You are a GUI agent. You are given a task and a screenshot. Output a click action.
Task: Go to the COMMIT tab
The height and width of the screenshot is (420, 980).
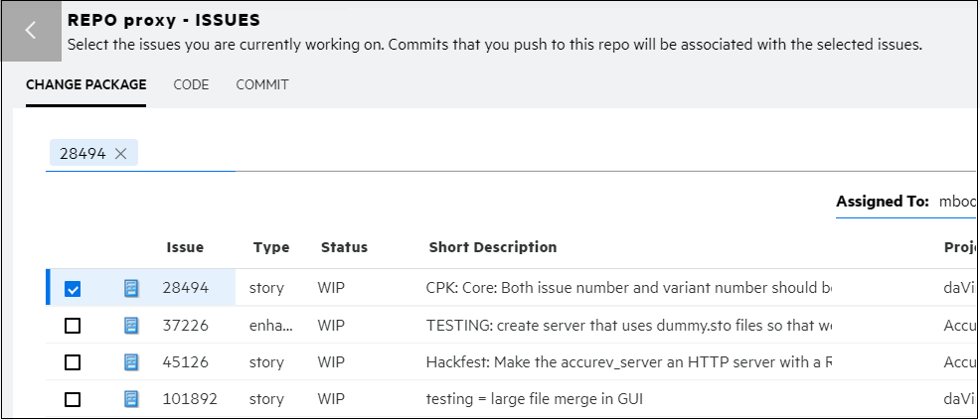(262, 85)
